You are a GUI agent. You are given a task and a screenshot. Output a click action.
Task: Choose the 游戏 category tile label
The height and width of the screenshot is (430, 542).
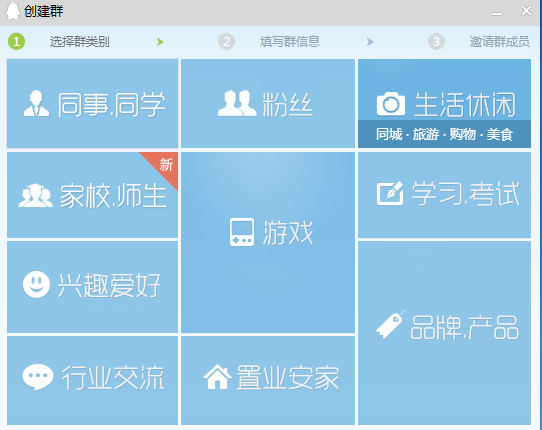point(288,233)
